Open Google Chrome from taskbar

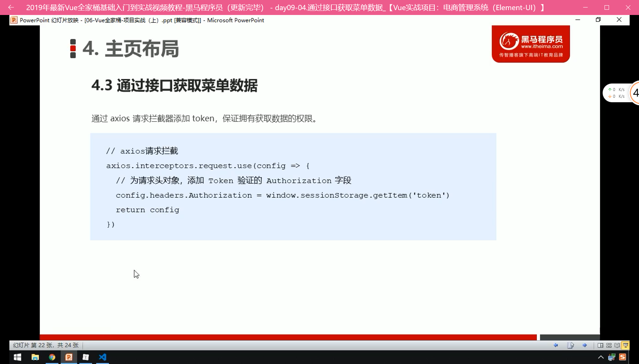(x=52, y=357)
